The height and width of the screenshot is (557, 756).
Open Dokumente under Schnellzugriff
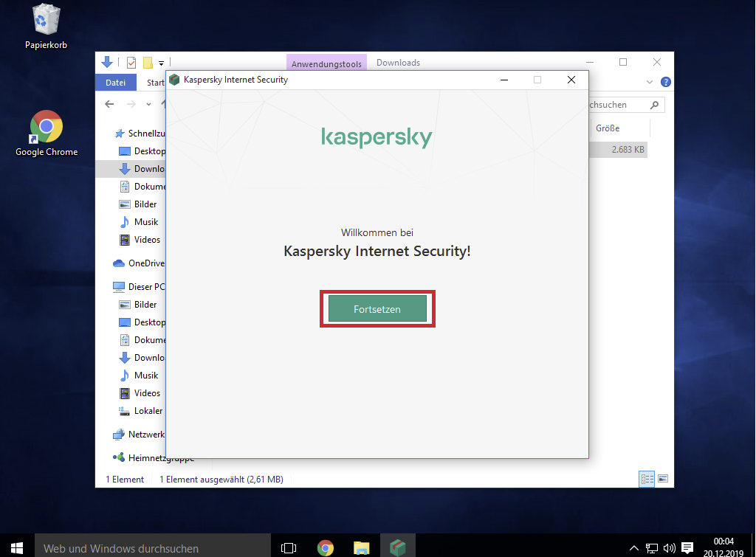142,187
